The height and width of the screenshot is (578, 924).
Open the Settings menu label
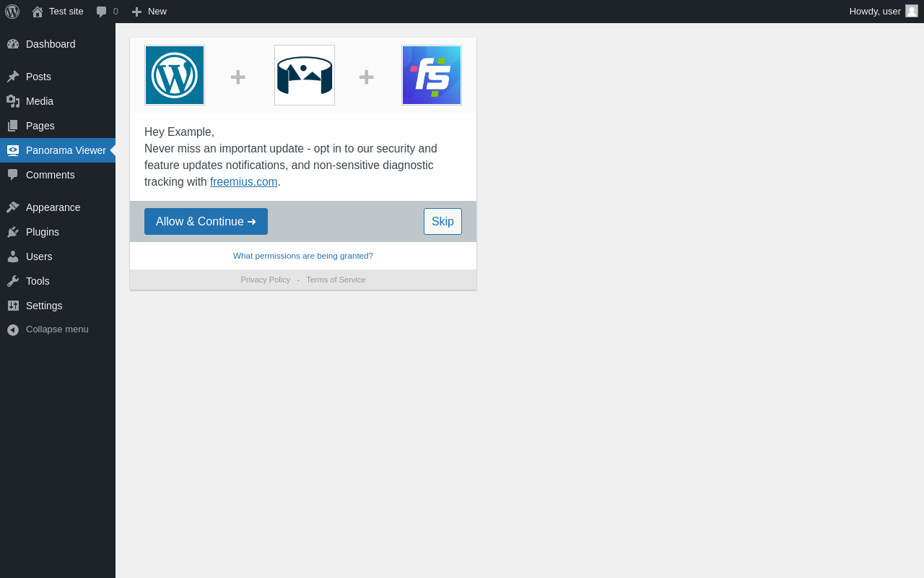point(44,306)
